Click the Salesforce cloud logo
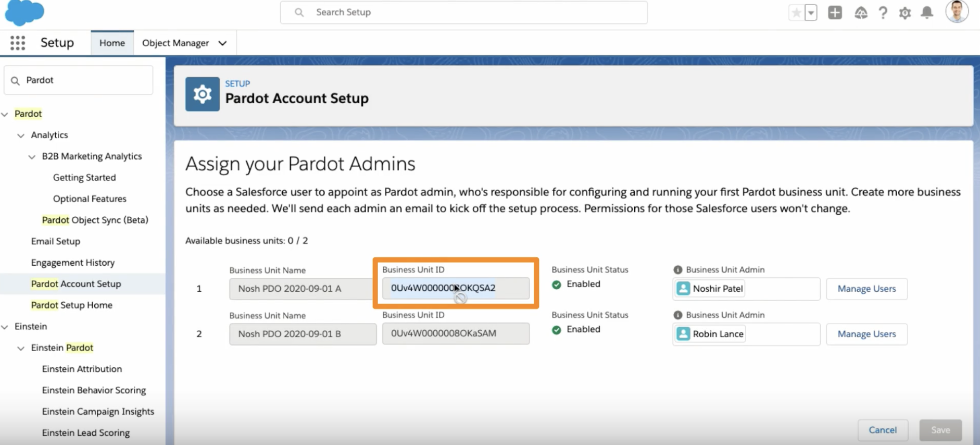Screen dimensions: 980x445 click(24, 13)
